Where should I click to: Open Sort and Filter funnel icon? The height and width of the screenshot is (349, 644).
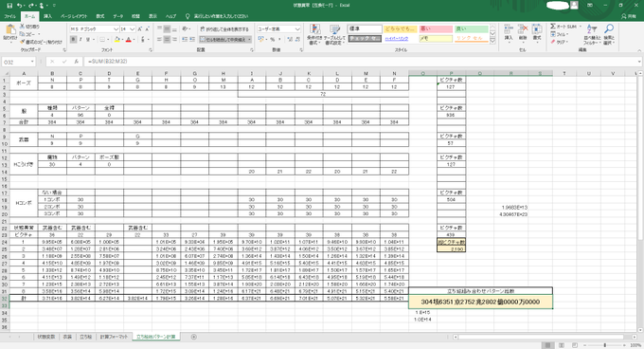pos(592,34)
